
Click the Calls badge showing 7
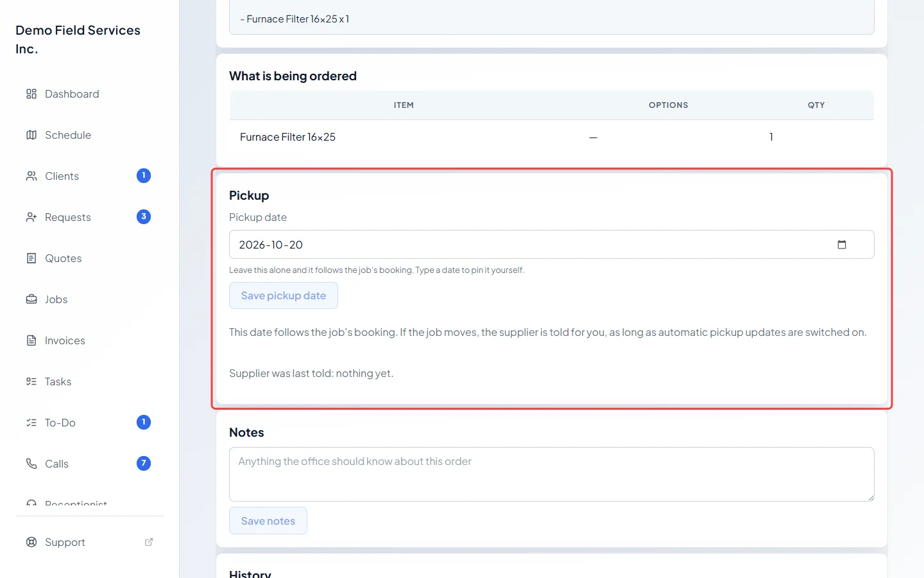pos(144,463)
